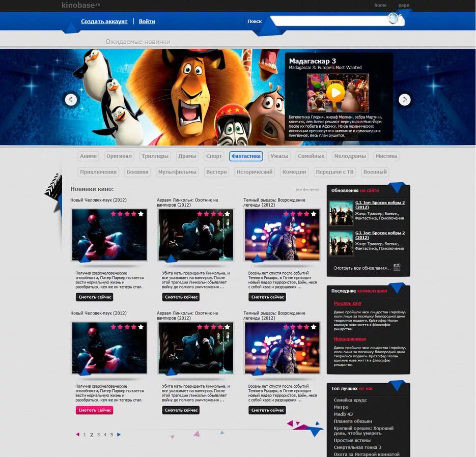This screenshot has width=476, height=457.
Task: Select the Драмы genre tab
Action: pos(187,156)
